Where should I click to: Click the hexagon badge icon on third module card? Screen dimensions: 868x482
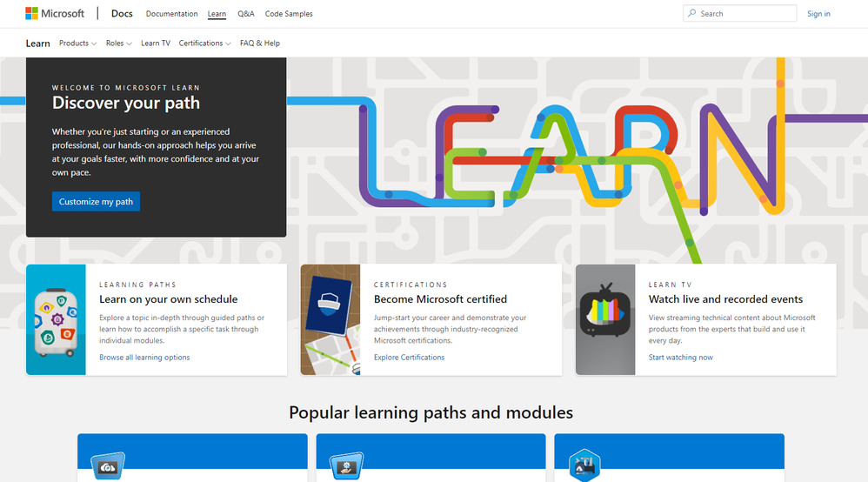pos(584,465)
